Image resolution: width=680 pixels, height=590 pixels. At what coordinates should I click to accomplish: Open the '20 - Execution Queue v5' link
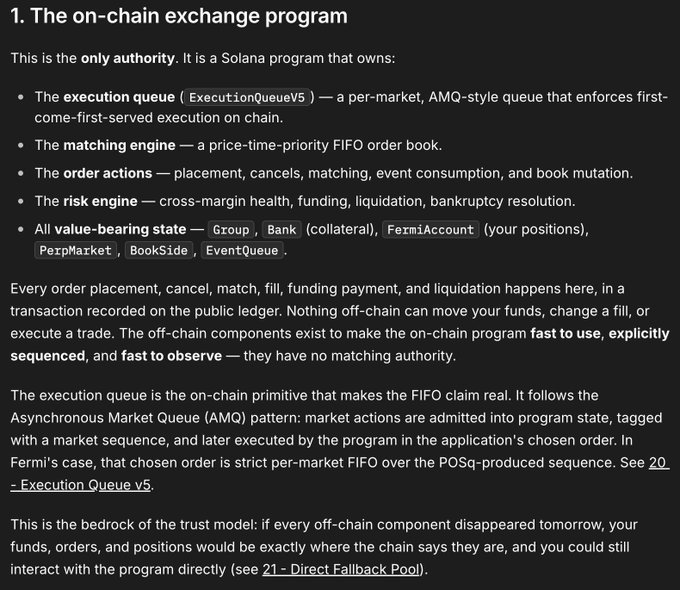(x=81, y=485)
